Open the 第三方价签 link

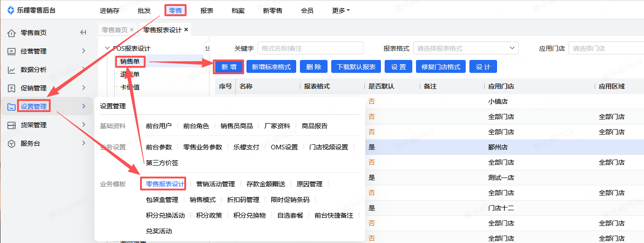(x=162, y=163)
